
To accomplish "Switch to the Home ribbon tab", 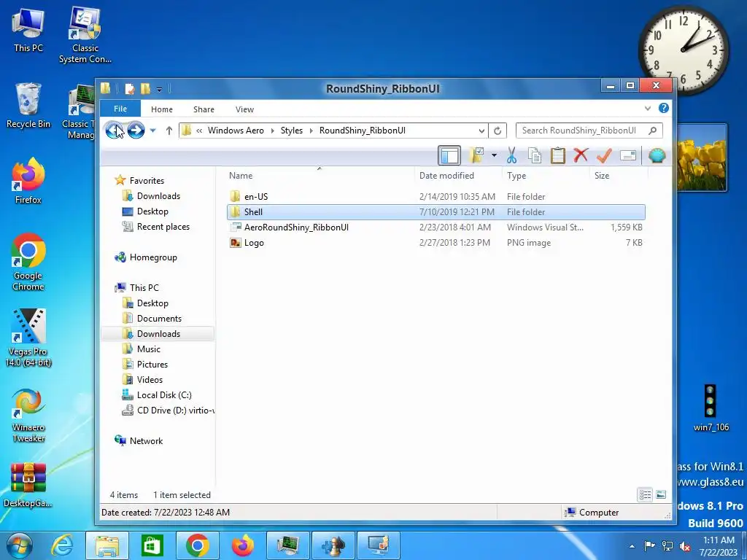I will pyautogui.click(x=161, y=109).
